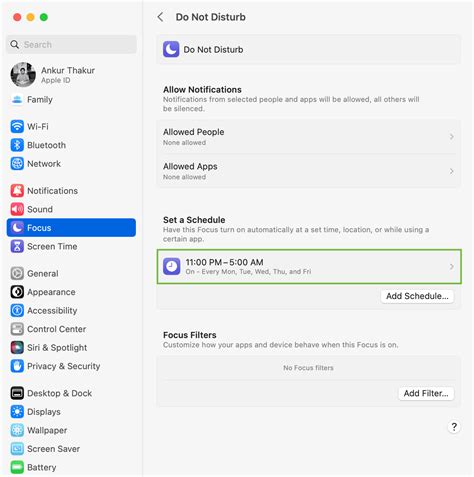Screen dimensions: 474x477
Task: Open Bluetooth settings label
Action: (46, 145)
